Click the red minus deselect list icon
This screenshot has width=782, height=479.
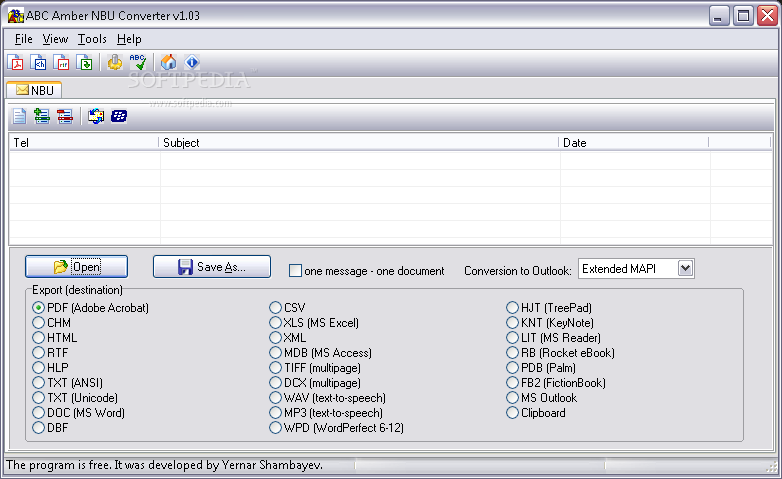[x=65, y=116]
